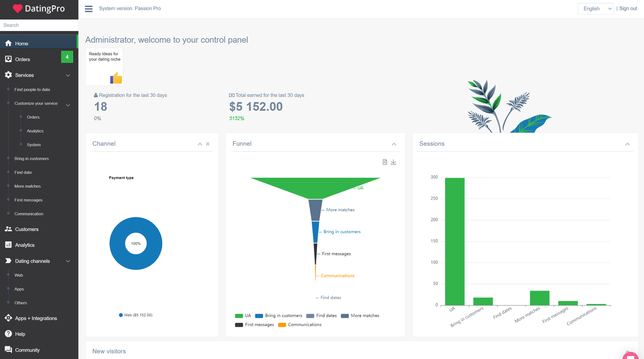Click the DatingPro heart logo

18,9
